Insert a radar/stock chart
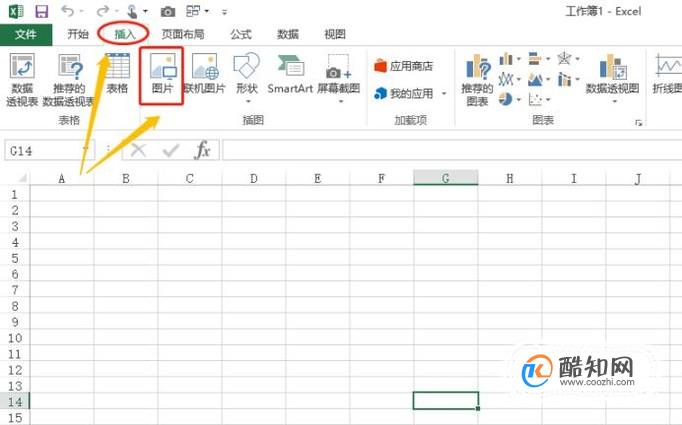Screen dimensions: 682x425 pos(564,58)
